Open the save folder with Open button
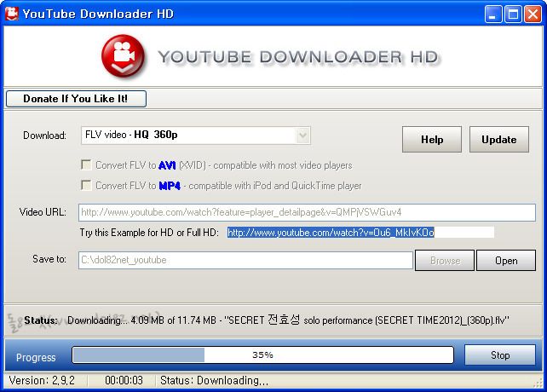Image resolution: width=547 pixels, height=392 pixels. tap(506, 261)
